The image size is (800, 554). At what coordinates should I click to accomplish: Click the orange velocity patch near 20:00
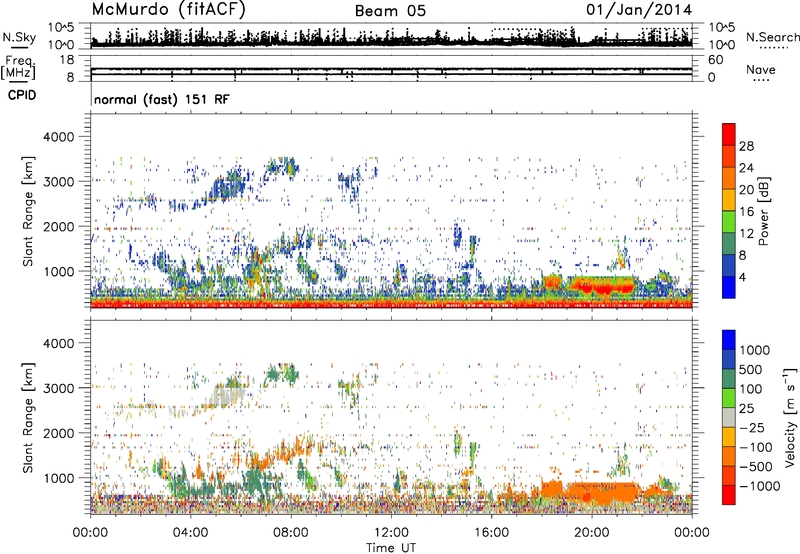click(602, 493)
